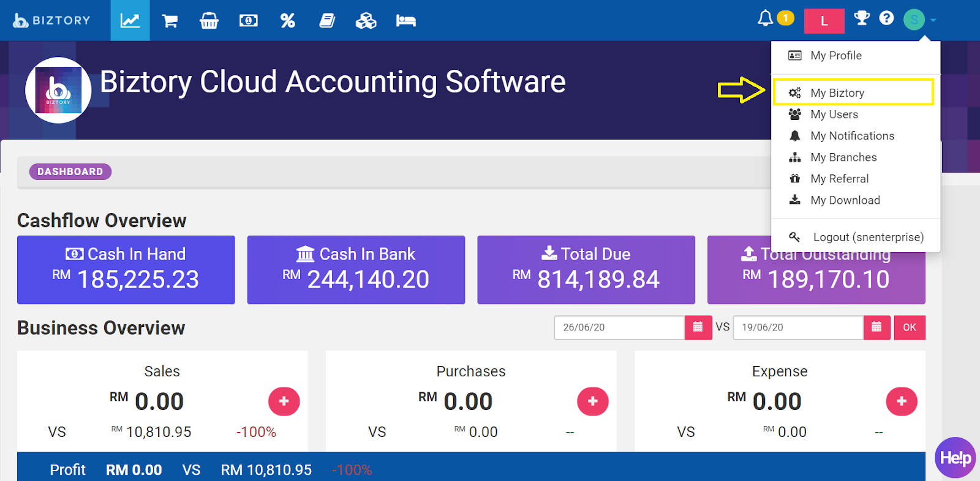Open calendar for 19/06/20 date
The width and height of the screenshot is (980, 481).
(x=877, y=327)
